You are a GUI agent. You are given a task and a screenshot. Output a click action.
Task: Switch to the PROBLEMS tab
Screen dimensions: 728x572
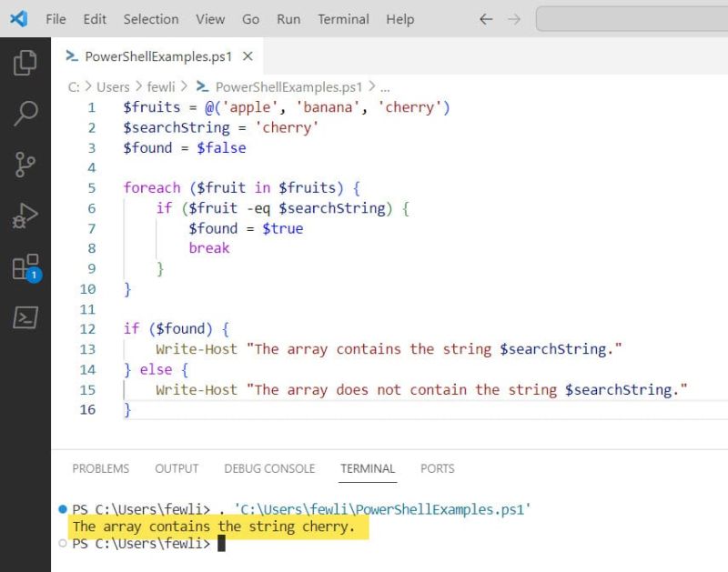[x=100, y=468]
